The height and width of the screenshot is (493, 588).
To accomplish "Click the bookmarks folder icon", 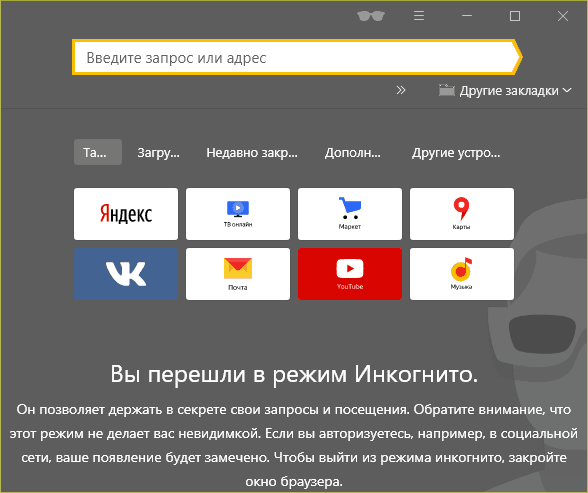I will coord(447,90).
